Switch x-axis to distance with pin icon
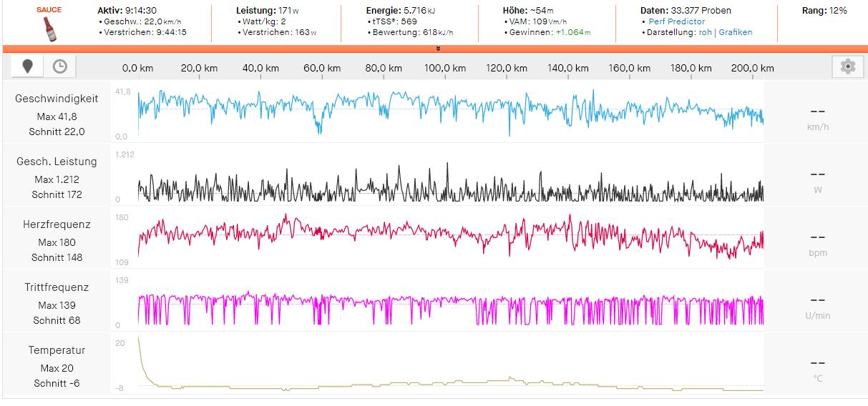 [x=28, y=66]
